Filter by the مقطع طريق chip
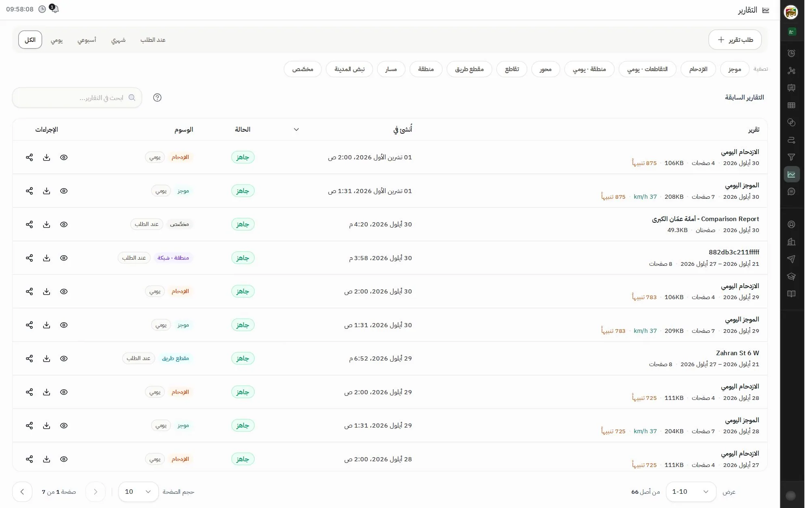Screen dimensions: 812x508 469,69
